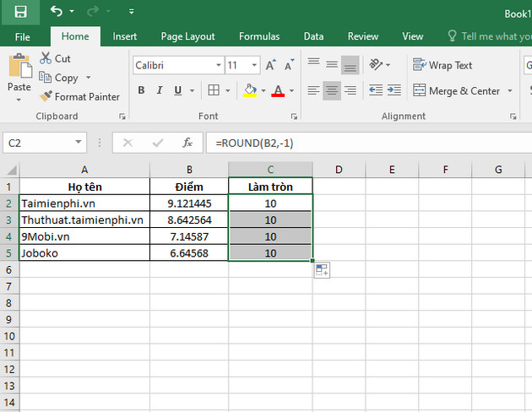Screen dimensions: 532x412
Task: Apply the red font color
Action: (278, 90)
